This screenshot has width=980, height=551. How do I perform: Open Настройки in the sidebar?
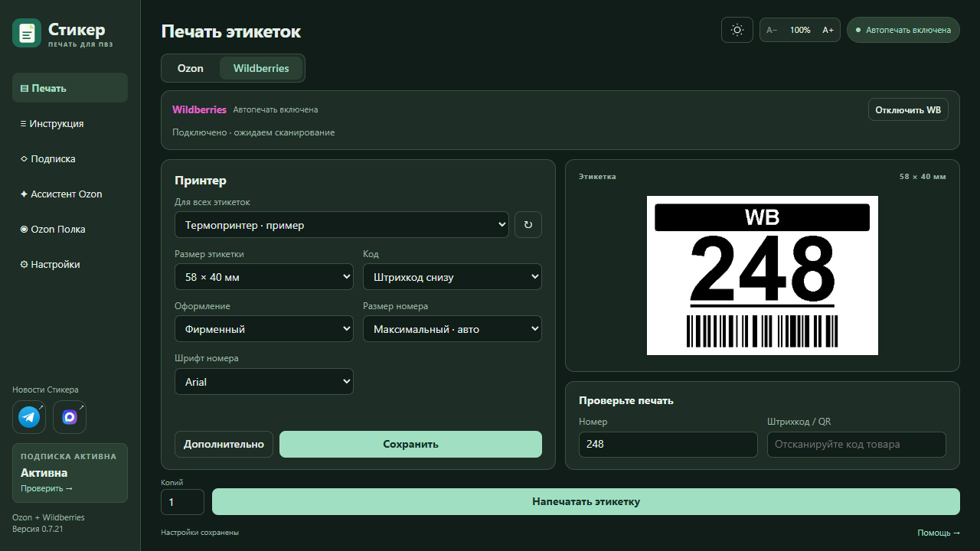[70, 264]
